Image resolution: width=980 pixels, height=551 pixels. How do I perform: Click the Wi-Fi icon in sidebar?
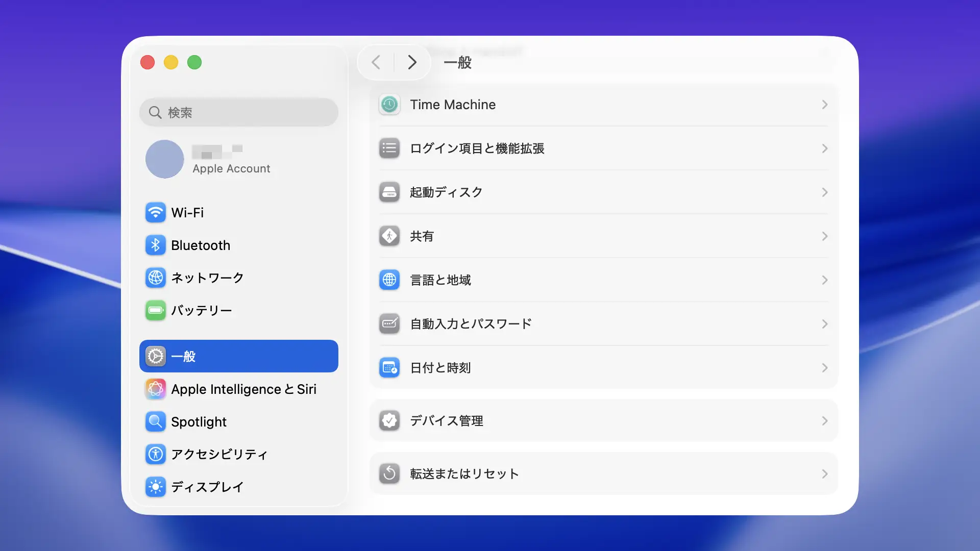pos(156,213)
